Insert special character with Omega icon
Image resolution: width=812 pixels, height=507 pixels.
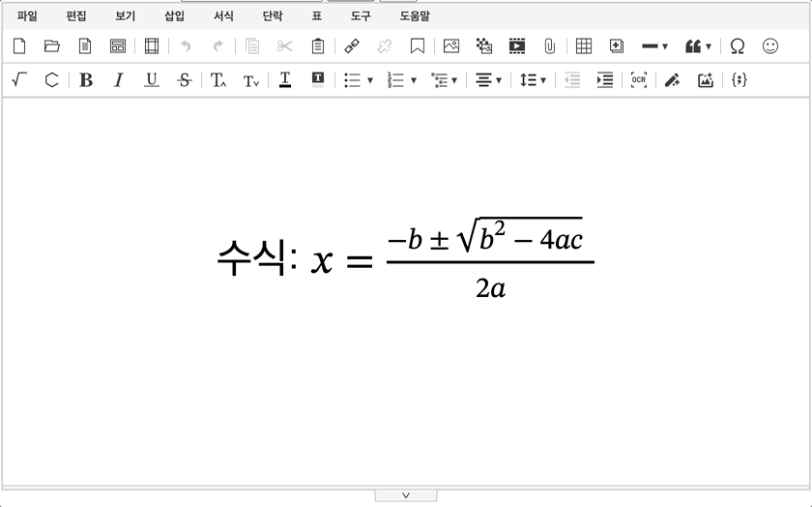click(x=738, y=45)
